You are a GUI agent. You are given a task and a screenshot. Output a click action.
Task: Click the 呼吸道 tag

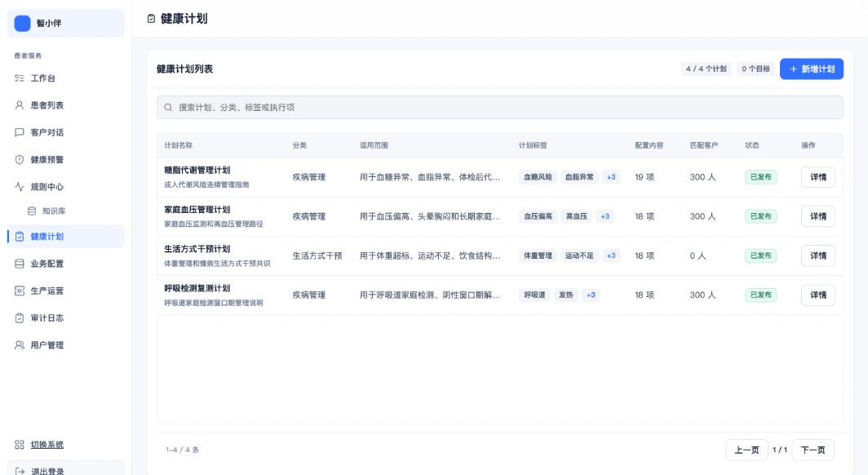coord(535,295)
